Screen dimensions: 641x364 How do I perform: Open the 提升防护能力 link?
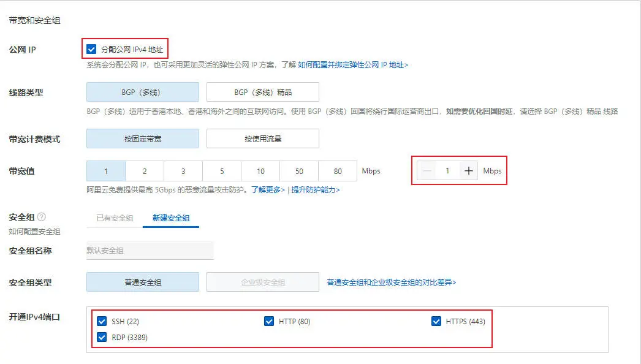click(x=316, y=190)
